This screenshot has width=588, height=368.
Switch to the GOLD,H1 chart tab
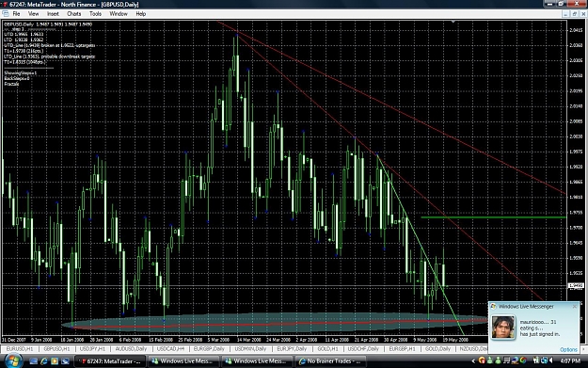[x=327, y=349]
